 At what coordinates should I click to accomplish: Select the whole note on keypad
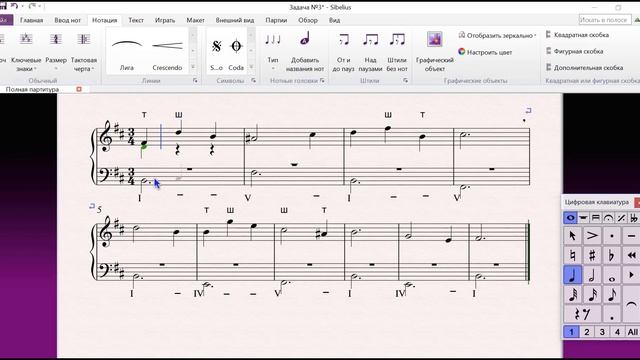click(x=611, y=275)
